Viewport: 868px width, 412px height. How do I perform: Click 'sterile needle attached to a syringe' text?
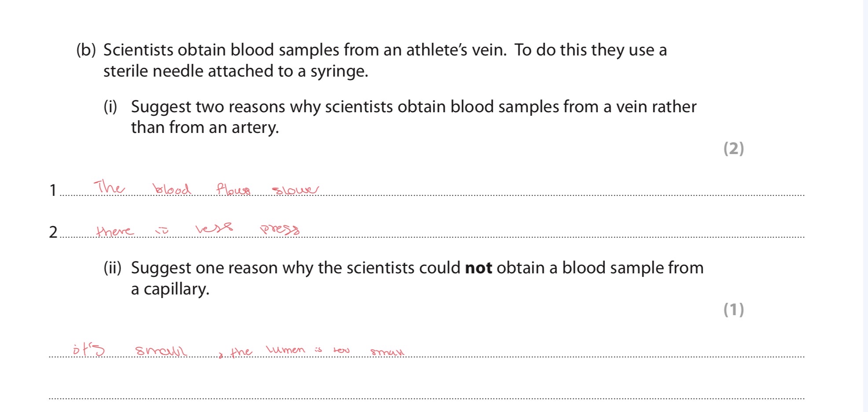click(235, 71)
